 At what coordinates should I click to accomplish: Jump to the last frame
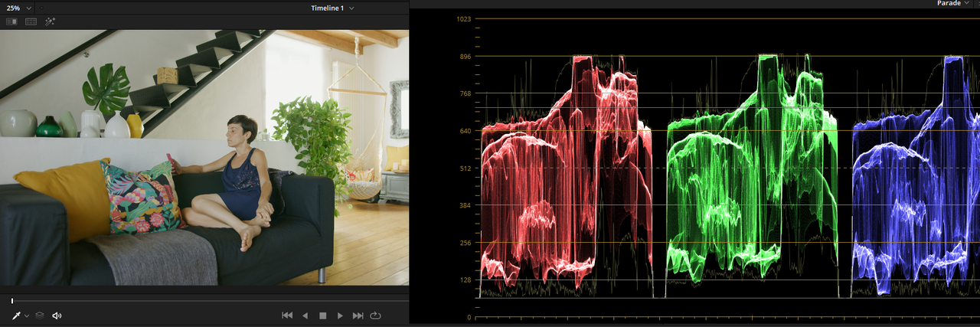[358, 316]
